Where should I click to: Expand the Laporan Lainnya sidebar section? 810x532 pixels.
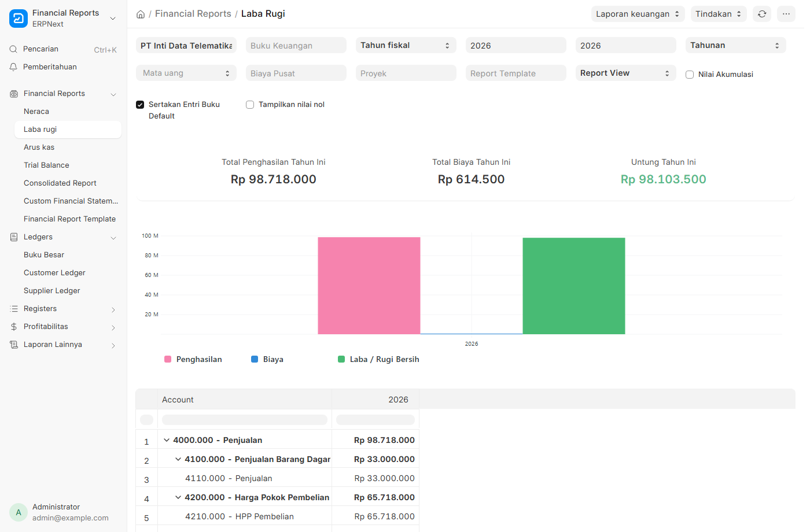113,345
